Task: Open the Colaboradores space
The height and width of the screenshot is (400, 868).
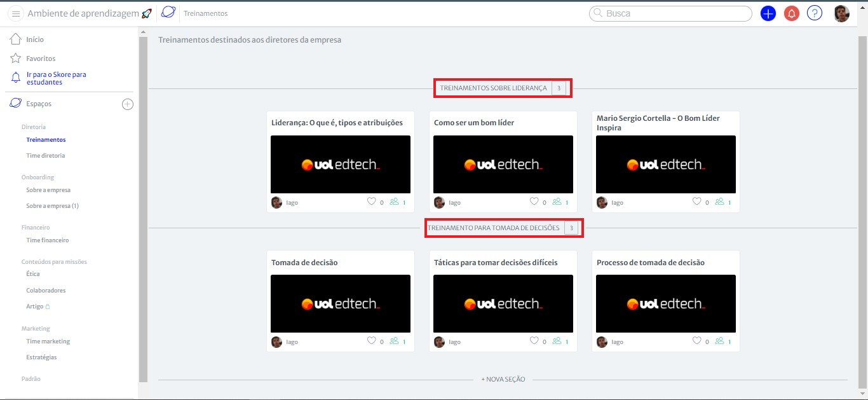Action: point(46,291)
